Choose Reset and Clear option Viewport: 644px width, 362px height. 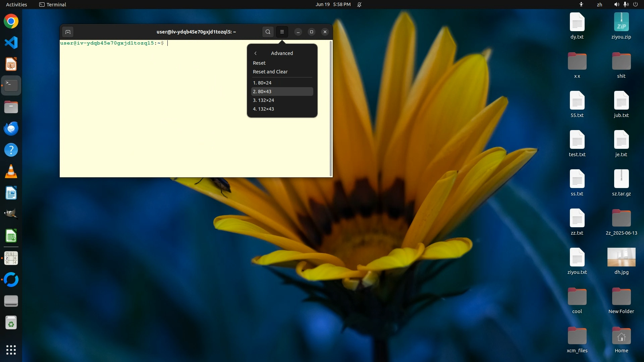tap(270, 72)
